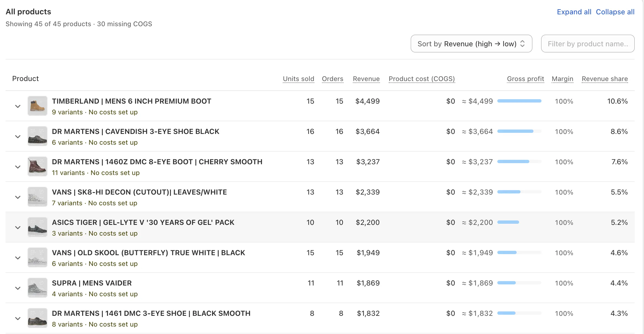
Task: Click the $4,499 revenue value
Action: [367, 101]
